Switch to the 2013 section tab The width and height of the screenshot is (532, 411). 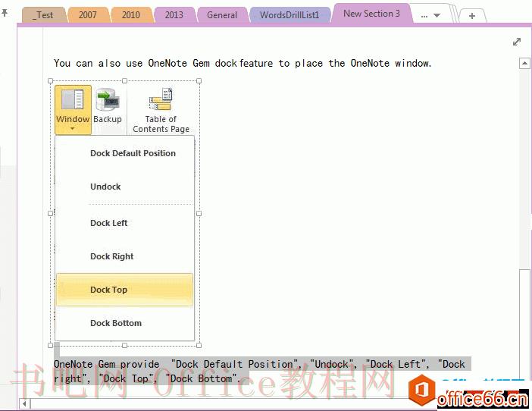tap(174, 15)
